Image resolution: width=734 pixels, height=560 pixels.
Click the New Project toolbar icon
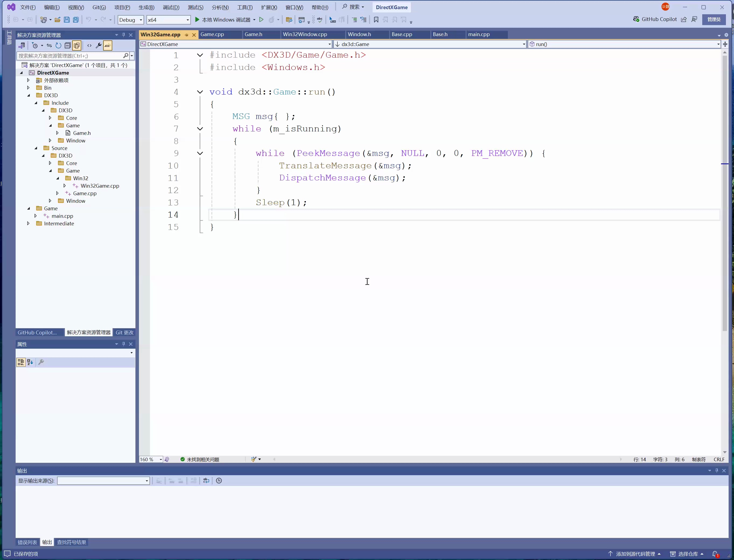(43, 20)
